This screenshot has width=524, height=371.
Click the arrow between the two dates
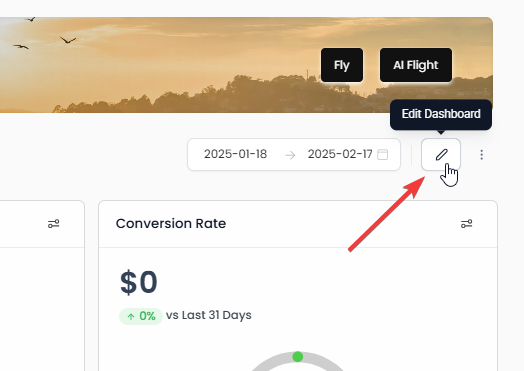click(x=290, y=155)
